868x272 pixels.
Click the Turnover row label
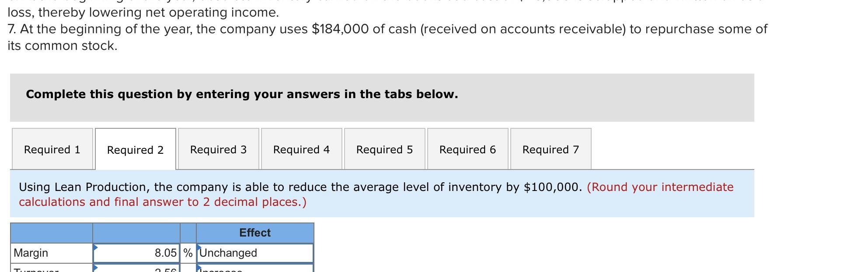coord(31,269)
